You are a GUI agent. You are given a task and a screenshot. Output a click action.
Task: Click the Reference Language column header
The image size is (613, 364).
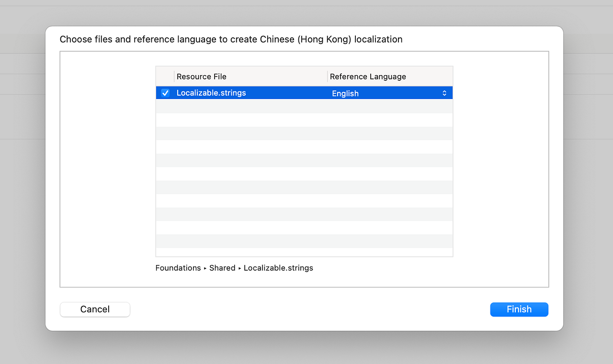click(x=368, y=77)
